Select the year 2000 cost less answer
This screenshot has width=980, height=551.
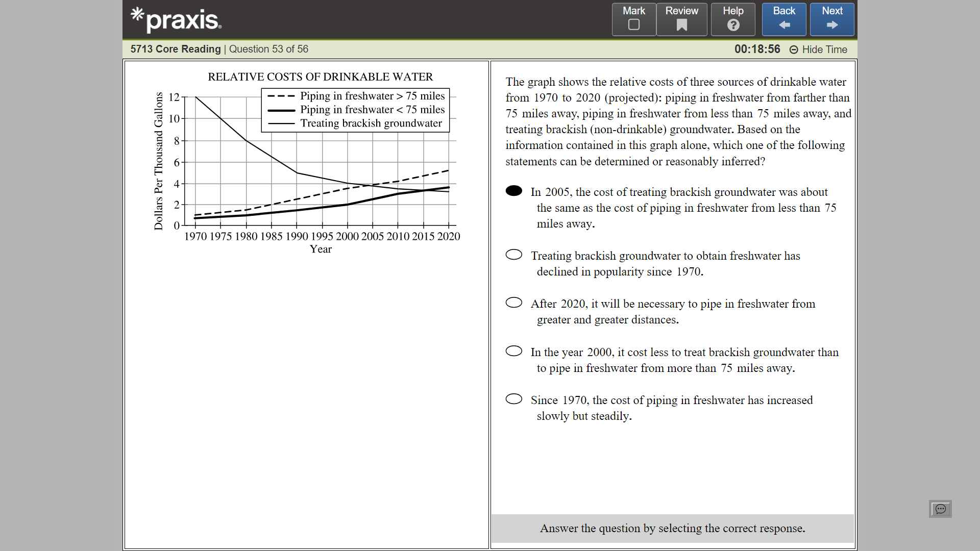tap(514, 351)
